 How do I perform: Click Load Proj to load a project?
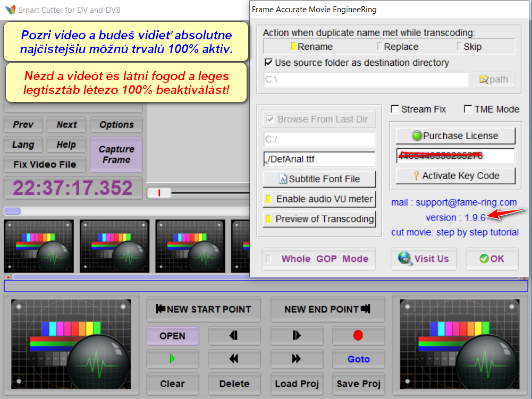coord(297,384)
